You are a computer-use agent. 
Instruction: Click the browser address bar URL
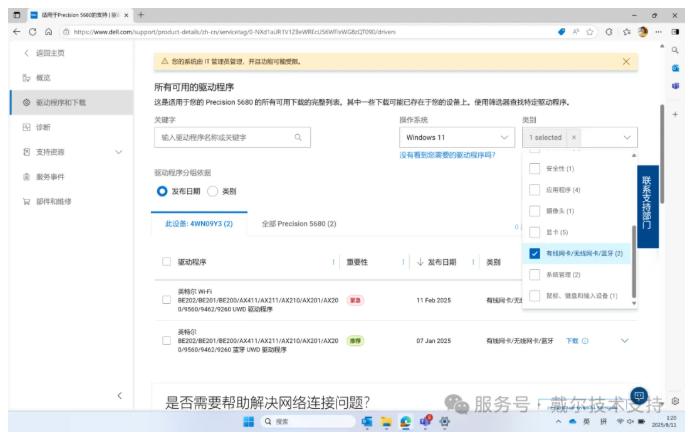pos(234,32)
